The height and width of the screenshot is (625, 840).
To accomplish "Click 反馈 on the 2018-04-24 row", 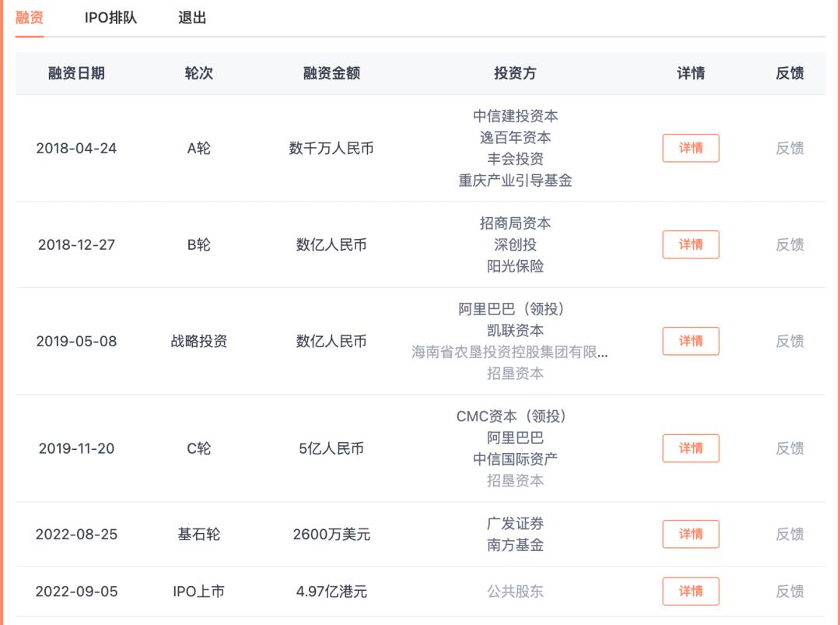I will [789, 148].
